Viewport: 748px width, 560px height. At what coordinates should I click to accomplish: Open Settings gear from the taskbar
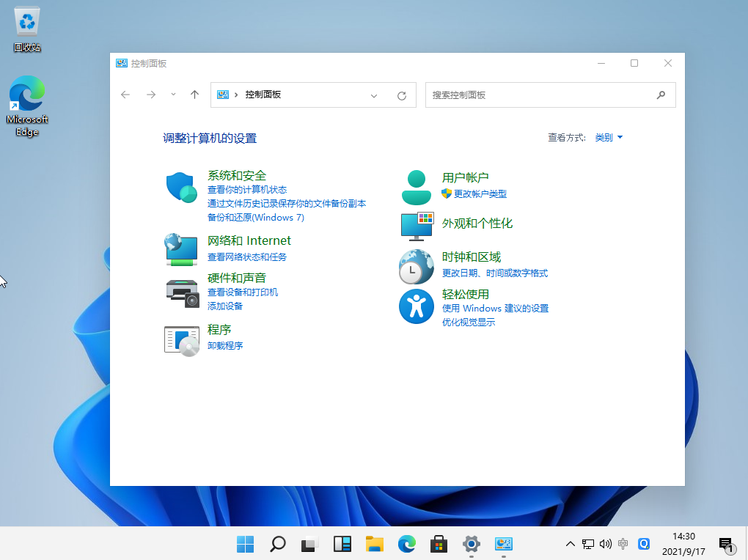coord(471,544)
